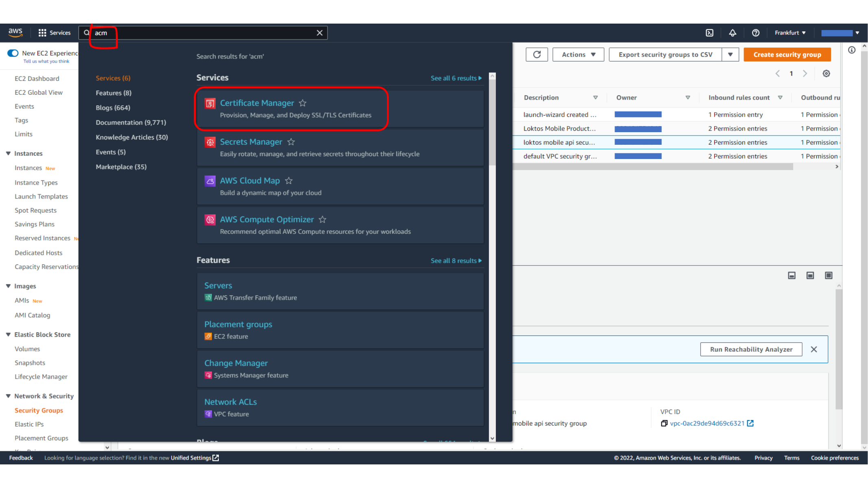Open the notifications bell
Image resolution: width=868 pixels, height=488 pixels.
point(732,33)
